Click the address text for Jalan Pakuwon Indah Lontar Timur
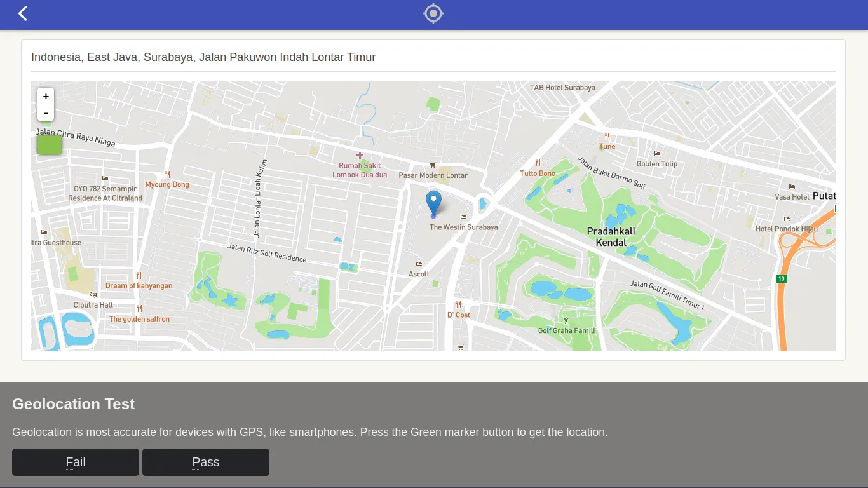The height and width of the screenshot is (488, 868). coord(203,57)
